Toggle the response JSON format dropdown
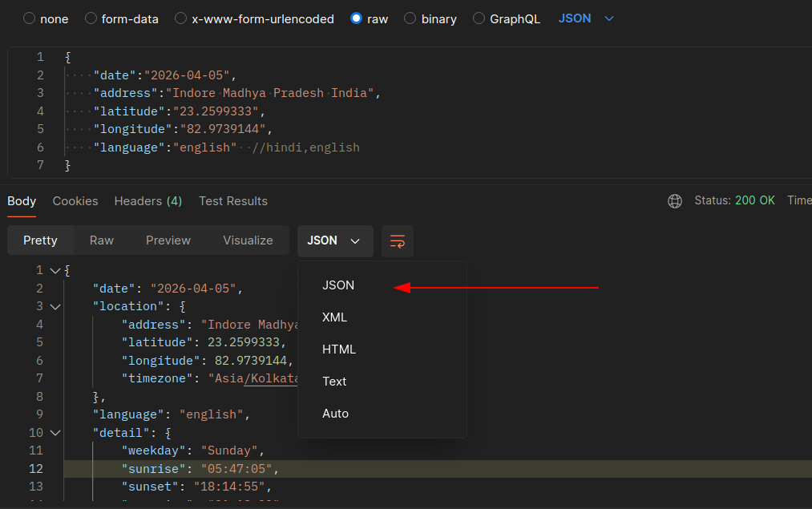 (334, 240)
